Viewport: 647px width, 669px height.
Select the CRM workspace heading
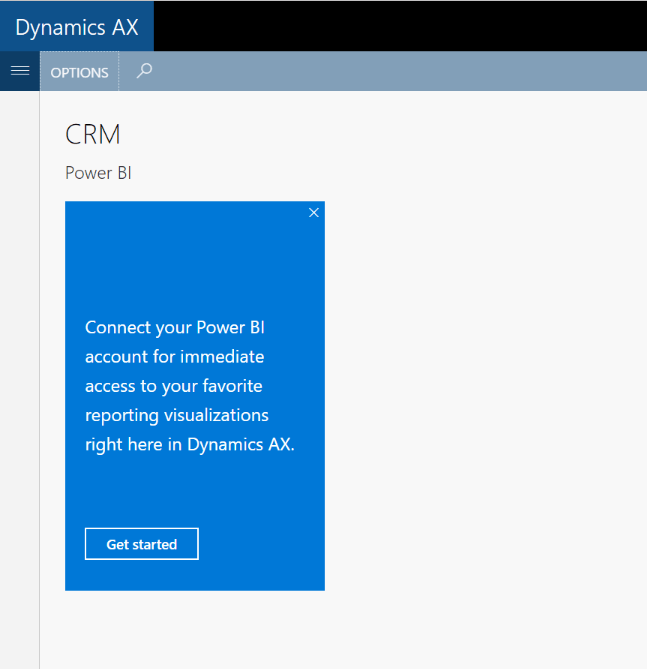(x=93, y=135)
